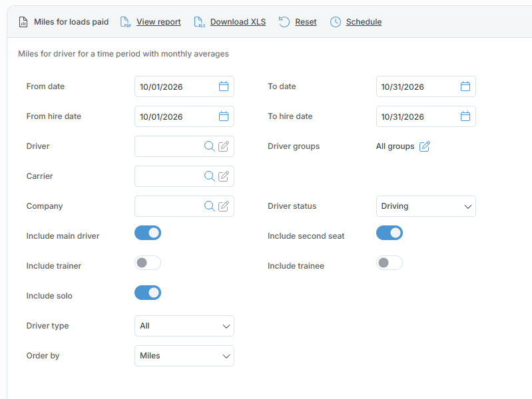
Task: Open the Driver type dropdown
Action: pyautogui.click(x=184, y=326)
